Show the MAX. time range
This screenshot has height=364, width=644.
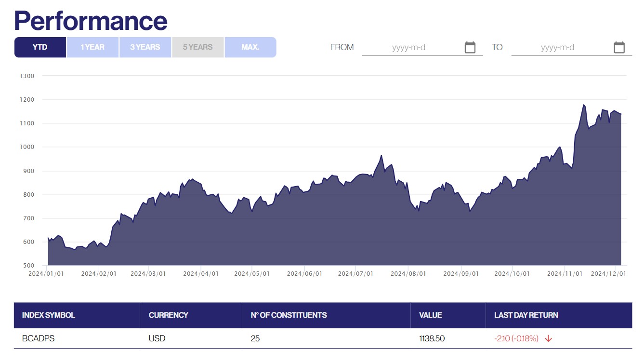coord(250,47)
